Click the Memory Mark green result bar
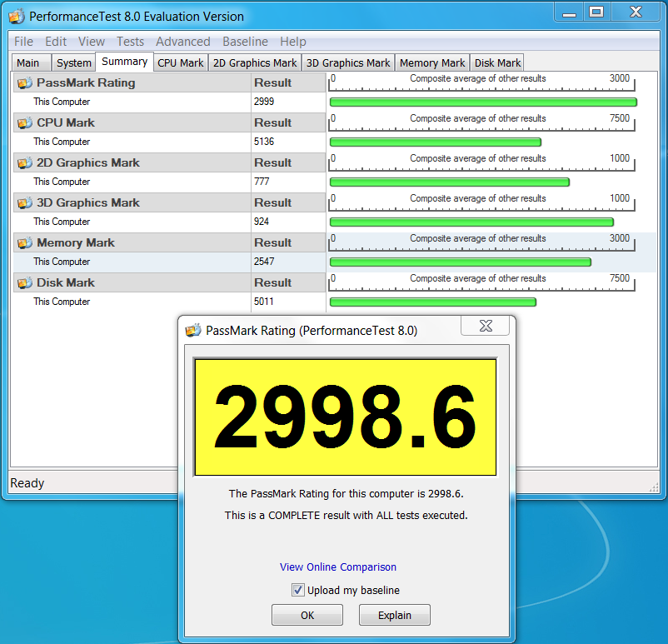The image size is (668, 644). click(x=461, y=262)
